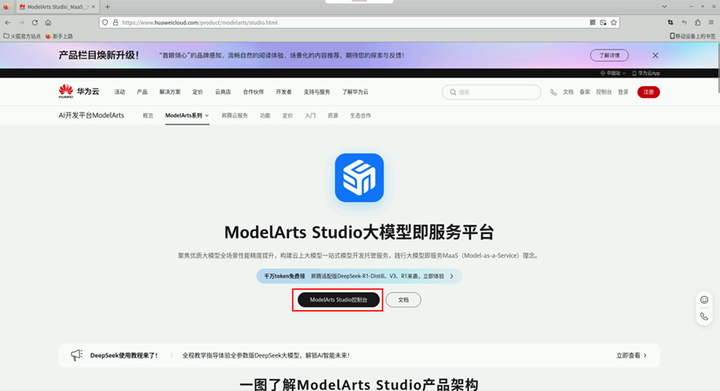The width and height of the screenshot is (720, 391).
Task: Click the magnifier icon in search box
Action: pos(453,92)
